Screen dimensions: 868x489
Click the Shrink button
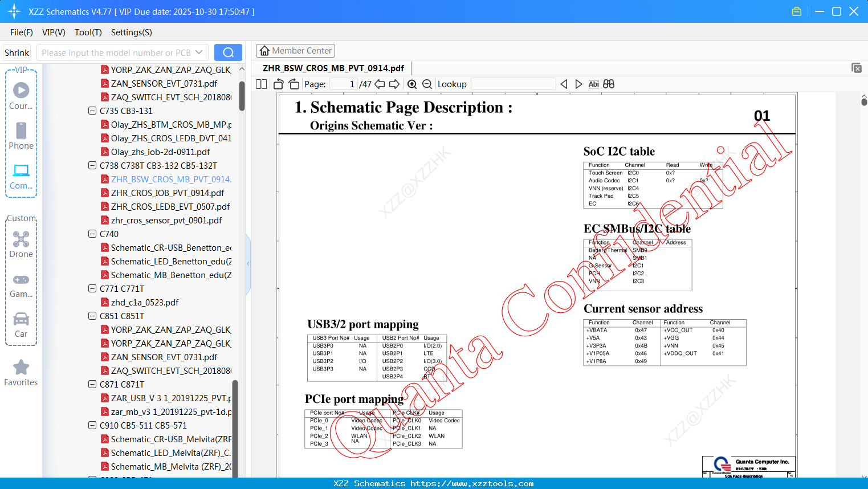point(17,52)
